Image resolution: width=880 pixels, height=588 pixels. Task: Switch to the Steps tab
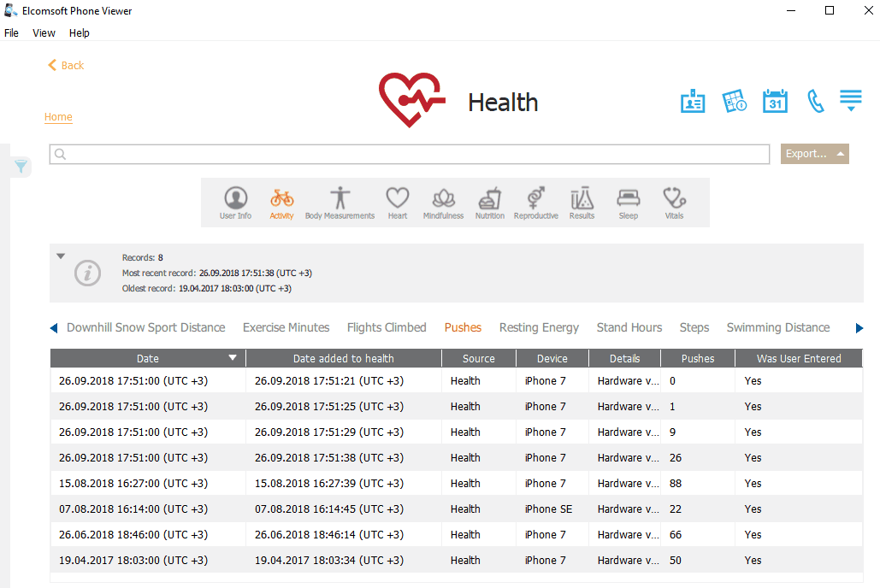pyautogui.click(x=694, y=327)
